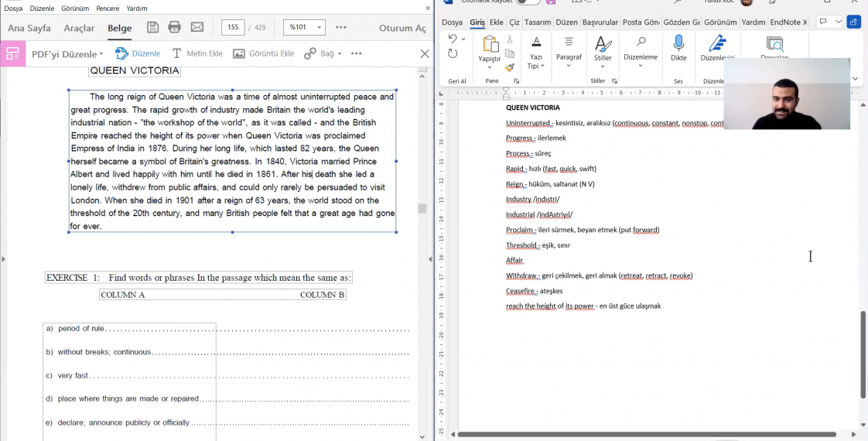Click the Düzenle edit button in PDF toolbar
This screenshot has width=868, height=441.
[138, 53]
